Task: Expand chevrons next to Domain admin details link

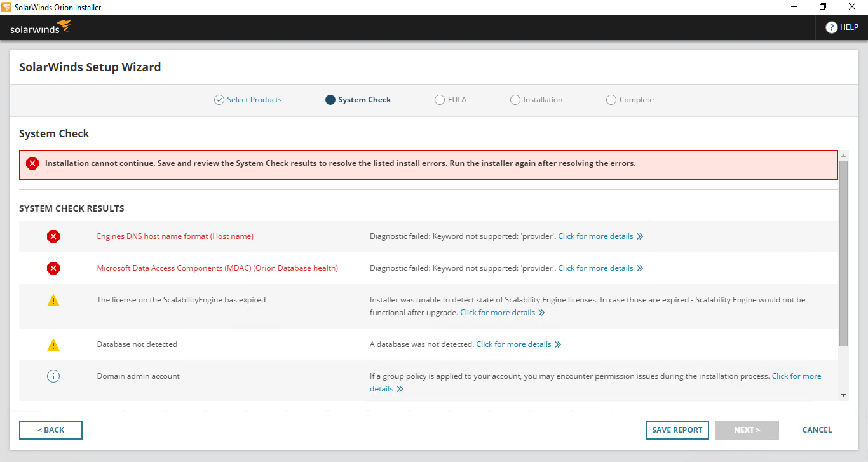Action: (400, 389)
